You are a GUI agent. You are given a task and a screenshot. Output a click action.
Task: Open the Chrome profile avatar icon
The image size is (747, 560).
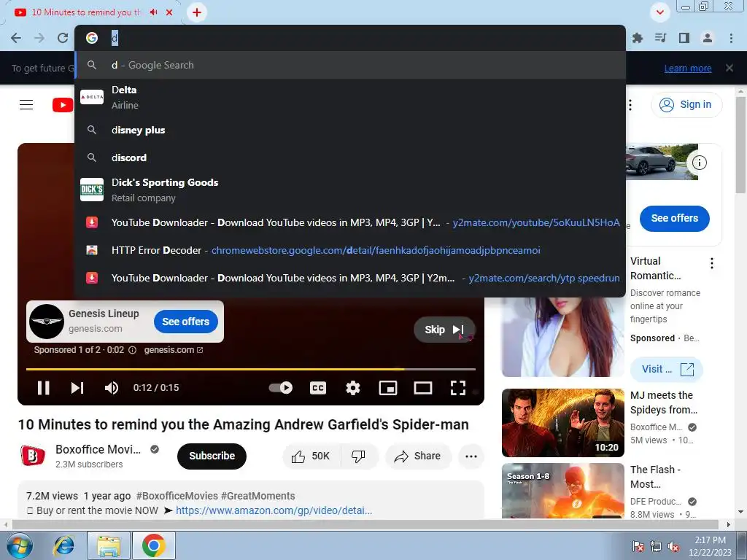pyautogui.click(x=708, y=38)
